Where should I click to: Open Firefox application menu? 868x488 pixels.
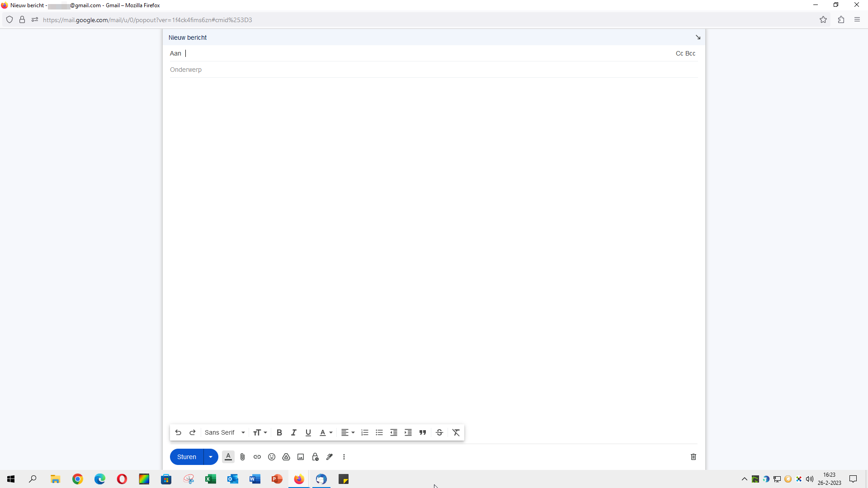pos(857,19)
